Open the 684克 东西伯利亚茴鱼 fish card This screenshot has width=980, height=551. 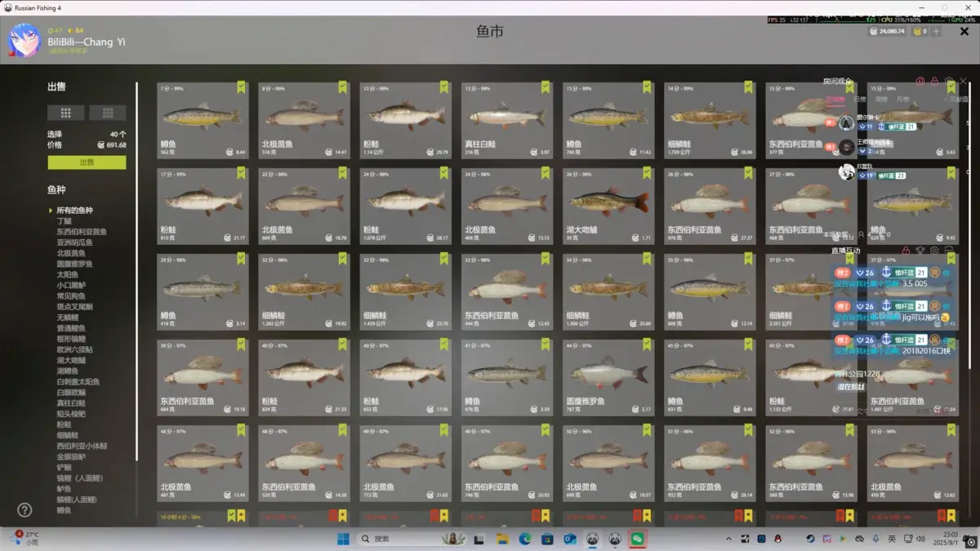click(203, 377)
